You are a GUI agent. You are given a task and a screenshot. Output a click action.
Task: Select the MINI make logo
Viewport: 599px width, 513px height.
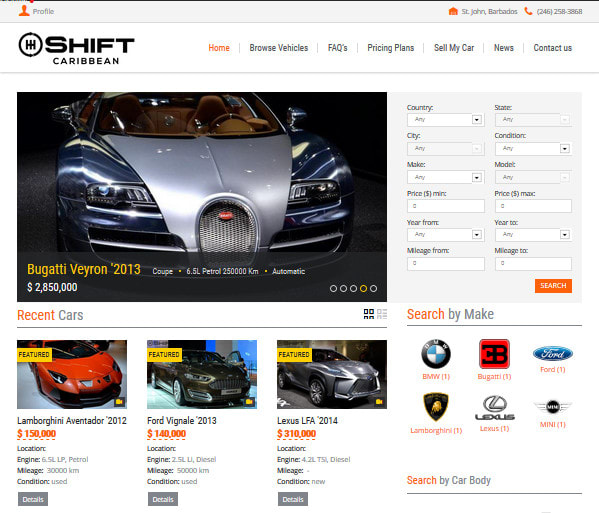552,407
